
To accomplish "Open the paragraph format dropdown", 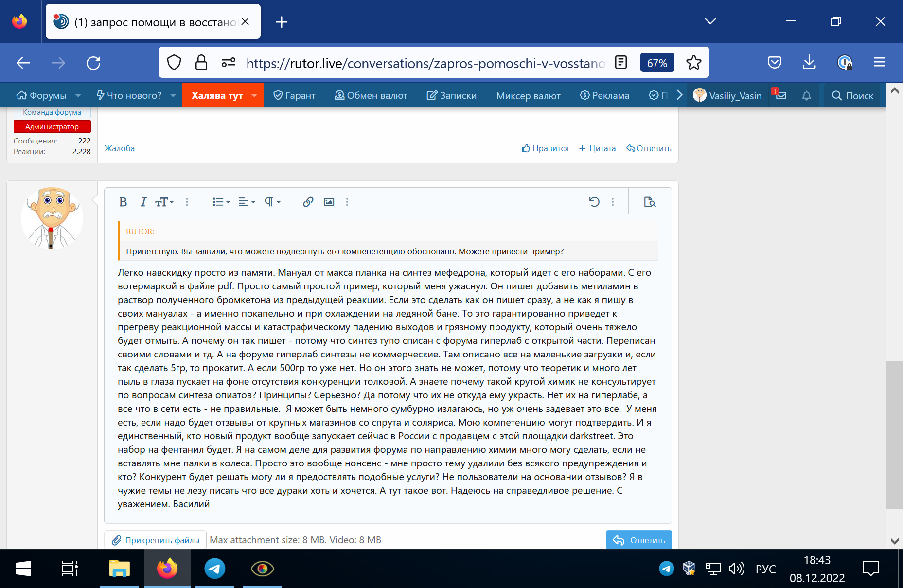I will pos(272,202).
